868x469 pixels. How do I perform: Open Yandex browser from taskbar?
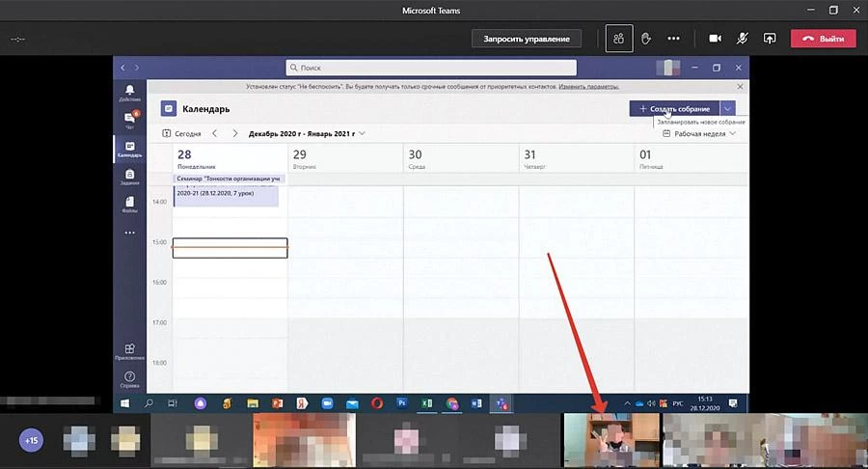(x=302, y=403)
